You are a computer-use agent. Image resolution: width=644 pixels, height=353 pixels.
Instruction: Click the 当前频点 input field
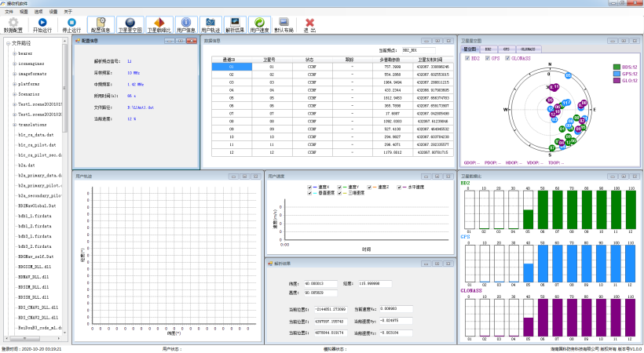(x=418, y=50)
